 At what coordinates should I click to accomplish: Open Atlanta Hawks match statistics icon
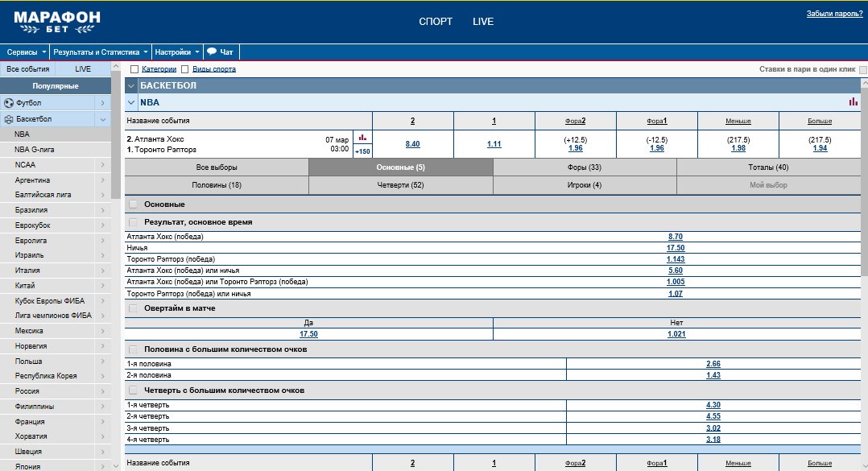(362, 137)
